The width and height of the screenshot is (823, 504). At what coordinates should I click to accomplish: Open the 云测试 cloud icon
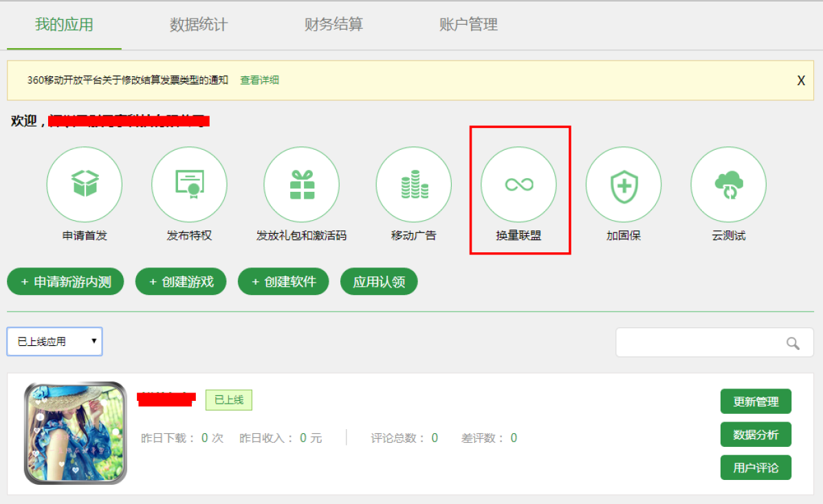tap(728, 184)
